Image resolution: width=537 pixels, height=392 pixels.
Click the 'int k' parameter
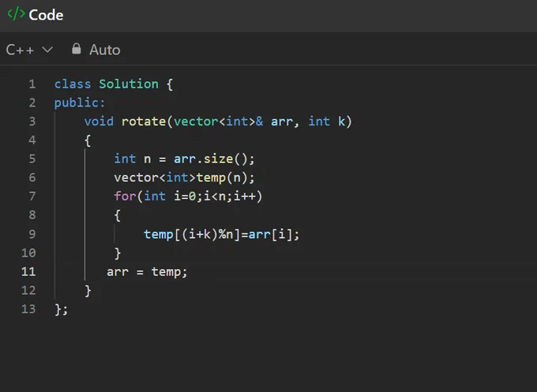click(327, 121)
